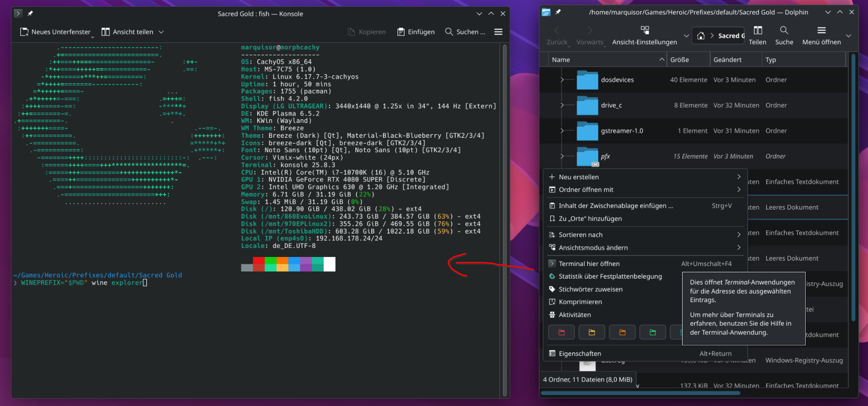Click the Sacred Gold breadcrumb segment
This screenshot has height=406, width=868.
731,36
